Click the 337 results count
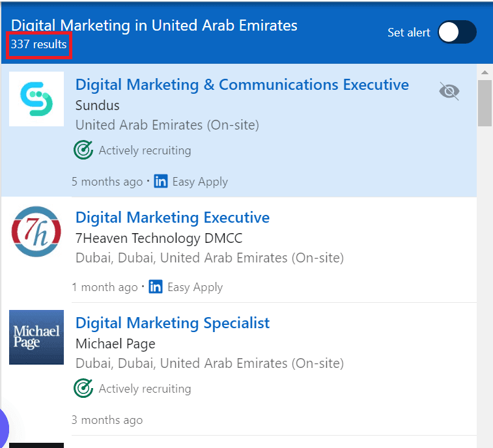 pyautogui.click(x=38, y=44)
